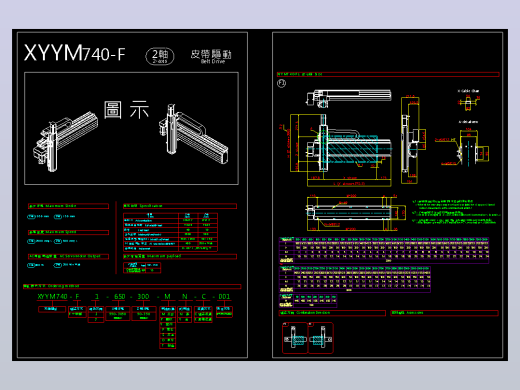520x390 pixels.
Task: Click the Belt Drive label
Action: pyautogui.click(x=213, y=61)
